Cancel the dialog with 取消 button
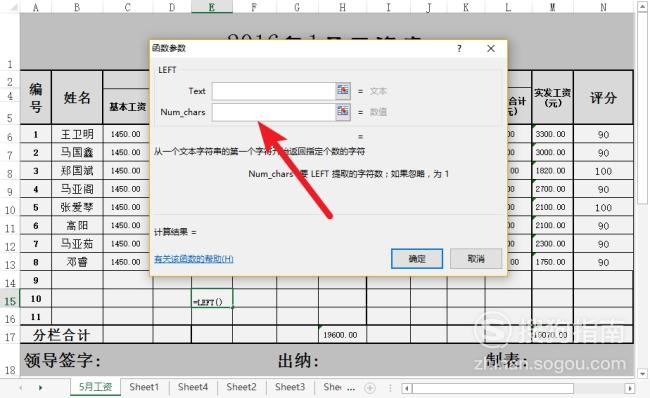The height and width of the screenshot is (398, 650). [476, 259]
